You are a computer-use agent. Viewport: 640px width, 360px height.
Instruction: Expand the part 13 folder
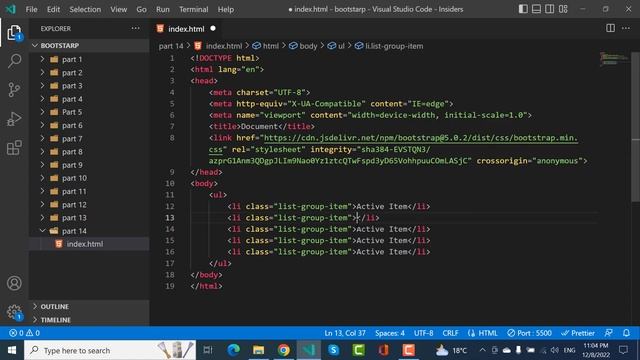click(x=89, y=218)
